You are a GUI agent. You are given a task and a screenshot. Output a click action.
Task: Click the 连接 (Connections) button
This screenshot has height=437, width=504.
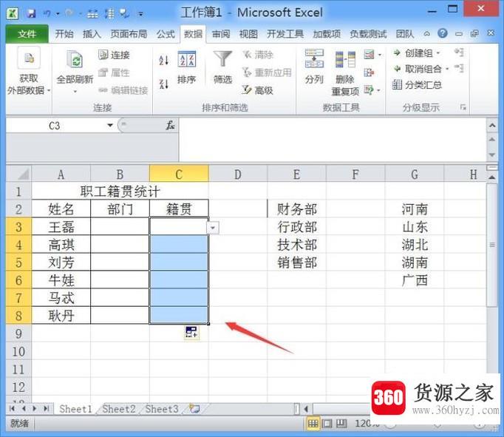click(x=114, y=55)
